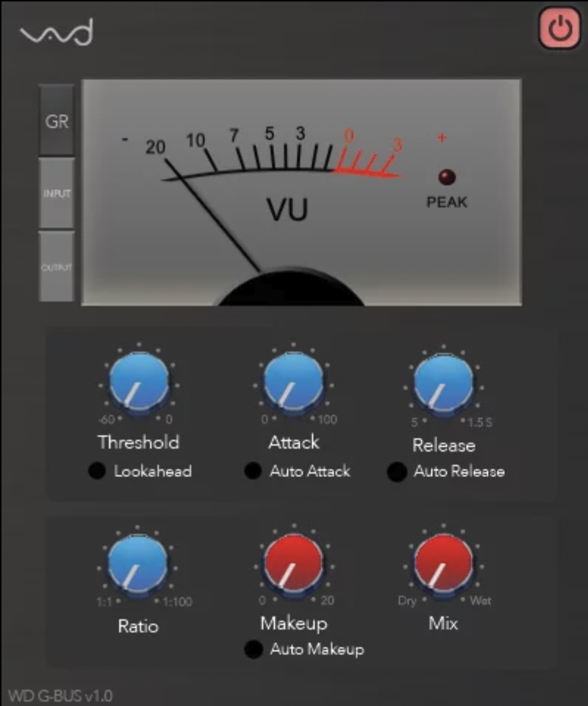588x706 pixels.
Task: Enable the Auto Attack option
Action: 253,472
